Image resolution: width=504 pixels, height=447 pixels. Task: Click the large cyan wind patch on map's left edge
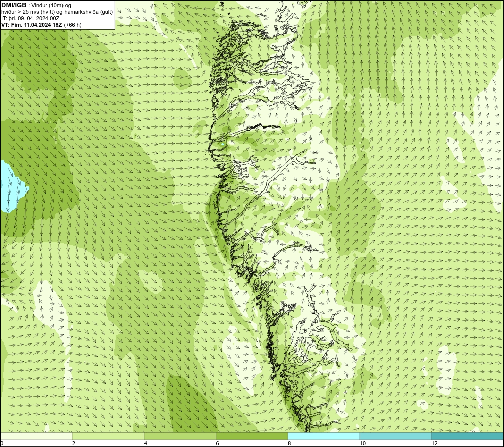pyautogui.click(x=12, y=186)
